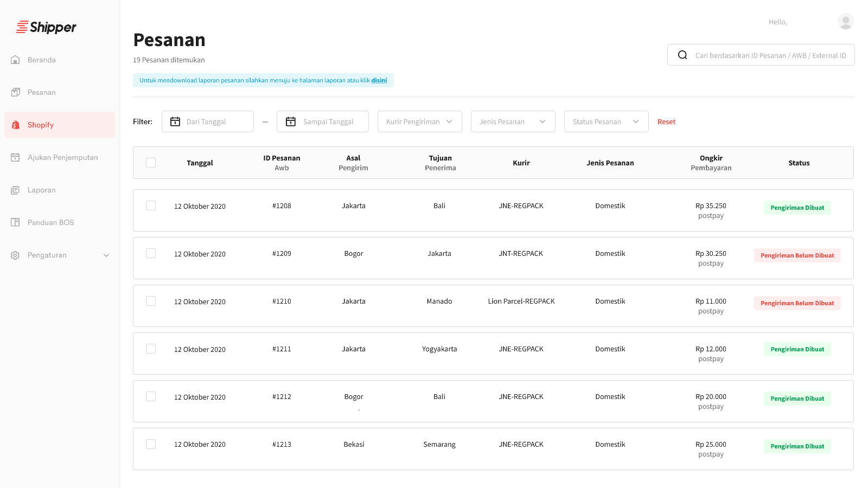Screen dimensions: 868x488
Task: Click the Sampai Tanggal calendar icon
Action: coord(291,121)
